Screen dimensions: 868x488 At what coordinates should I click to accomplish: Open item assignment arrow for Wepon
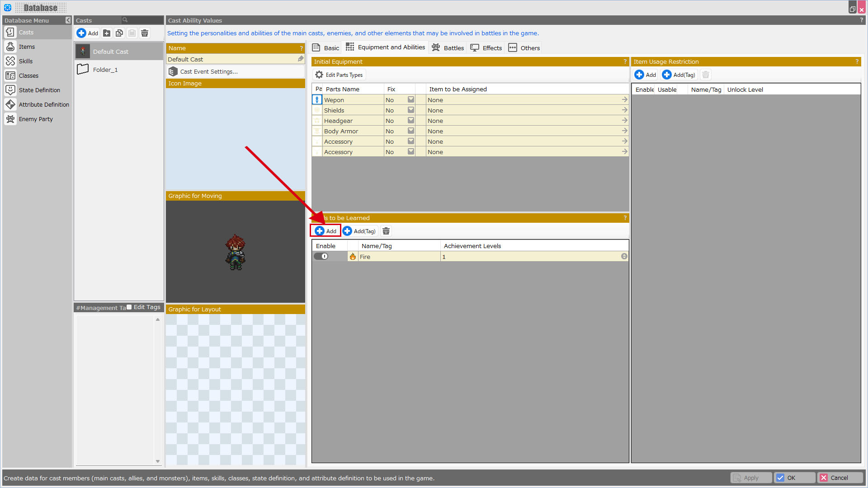pos(624,99)
